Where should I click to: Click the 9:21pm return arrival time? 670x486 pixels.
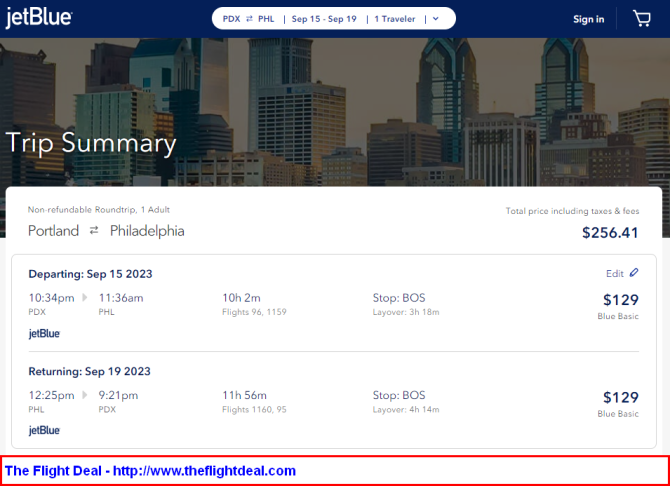tap(118, 395)
